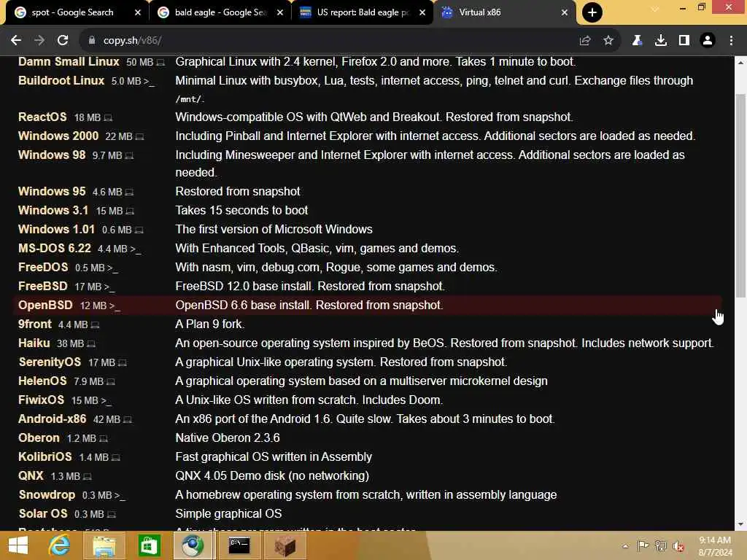This screenshot has width=747, height=560.
Task: Open File Explorer from the taskbar
Action: (x=104, y=545)
